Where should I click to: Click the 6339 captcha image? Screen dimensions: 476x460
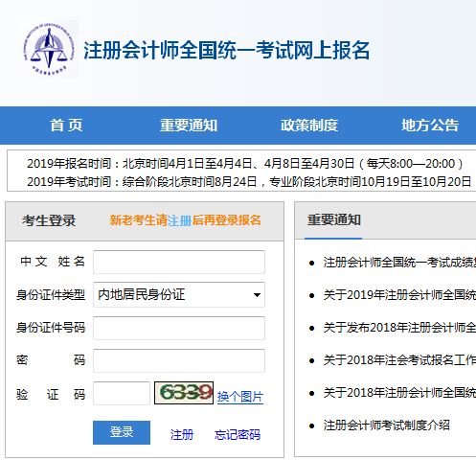pos(184,393)
